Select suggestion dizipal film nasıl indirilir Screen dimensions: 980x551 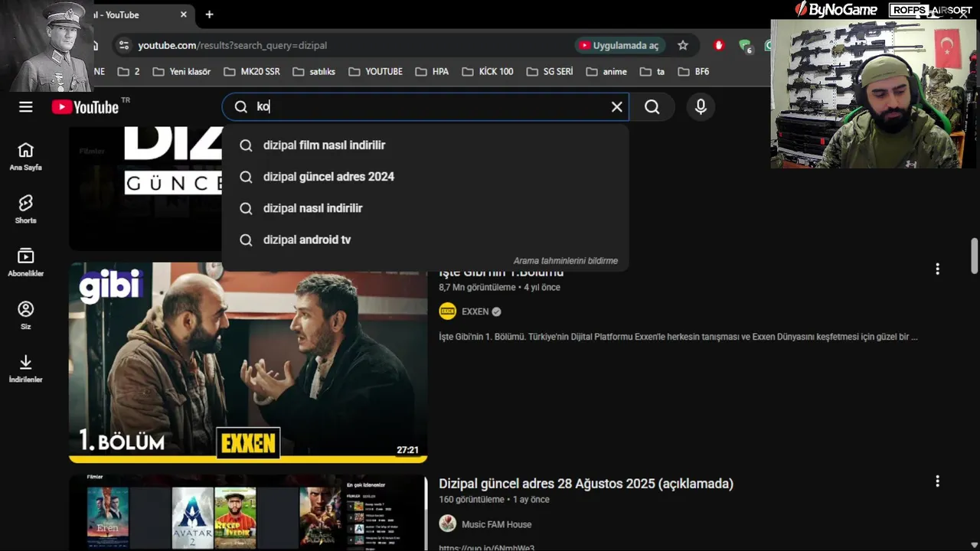click(425, 145)
